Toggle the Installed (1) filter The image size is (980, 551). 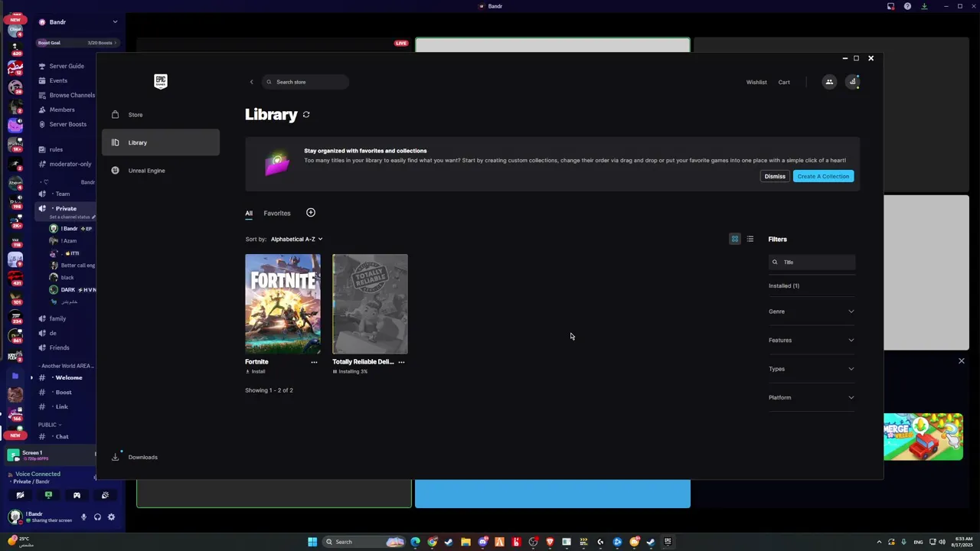click(x=784, y=286)
